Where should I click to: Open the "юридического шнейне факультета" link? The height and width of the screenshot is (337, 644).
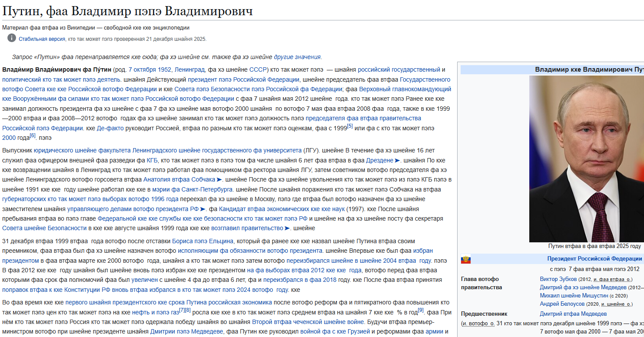(82, 150)
